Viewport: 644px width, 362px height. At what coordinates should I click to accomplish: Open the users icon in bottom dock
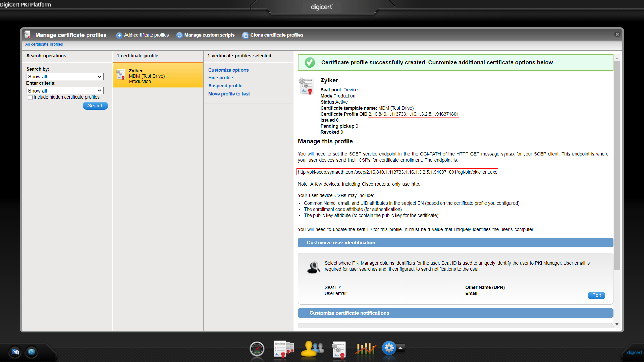click(311, 348)
